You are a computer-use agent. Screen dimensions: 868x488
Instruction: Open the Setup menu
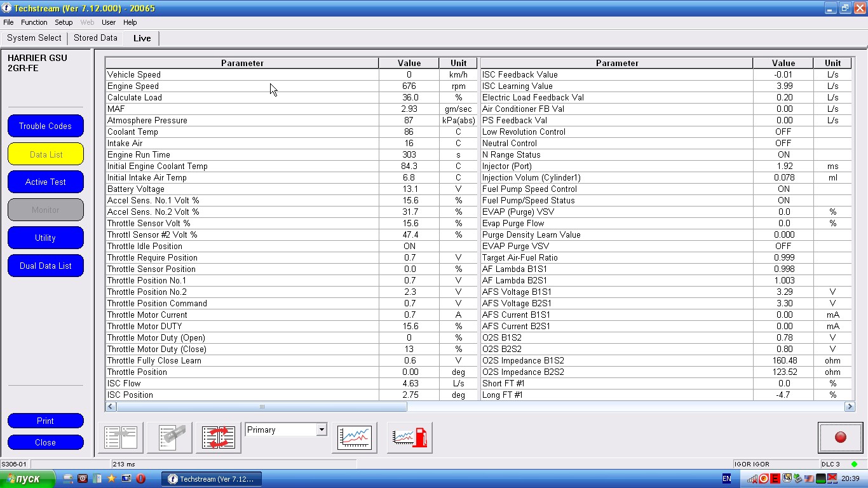(x=64, y=22)
